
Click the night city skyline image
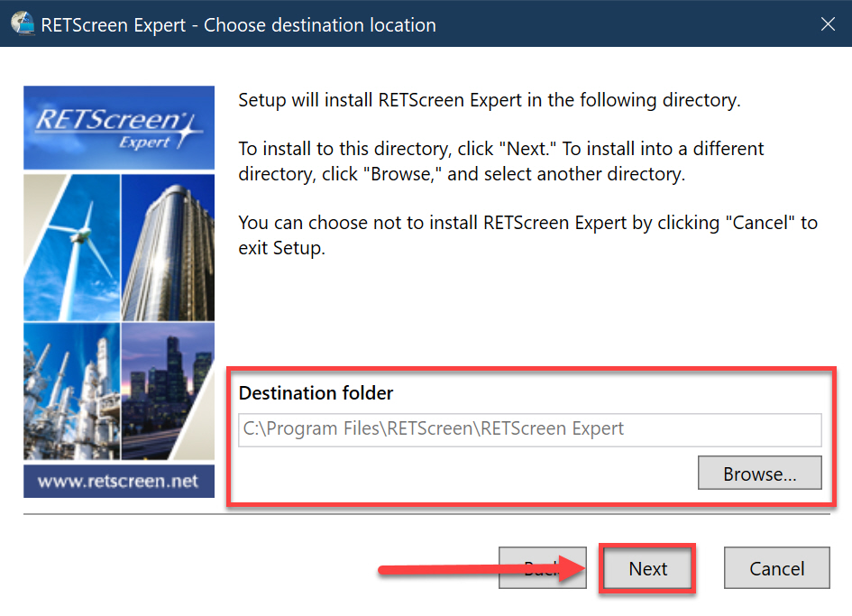point(168,391)
